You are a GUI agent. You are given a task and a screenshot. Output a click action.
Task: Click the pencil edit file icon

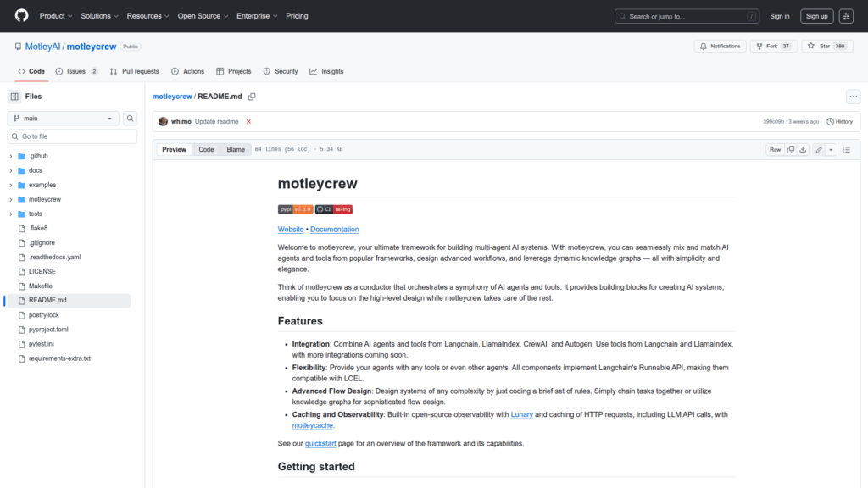tap(819, 149)
